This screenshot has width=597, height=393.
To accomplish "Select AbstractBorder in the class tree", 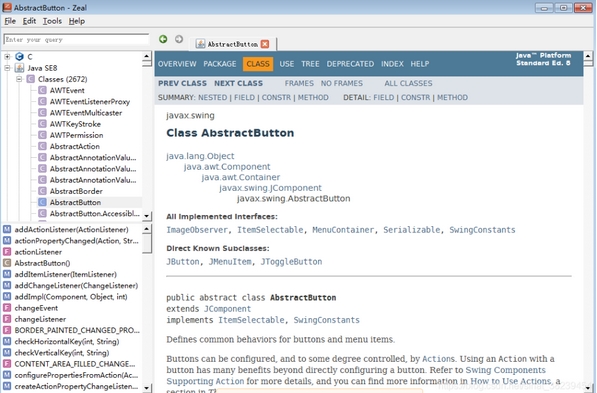I will [x=76, y=191].
